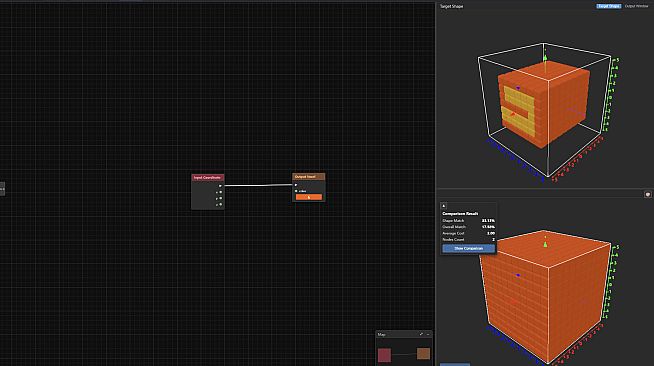This screenshot has width=654, height=366.
Task: Click the purple Z-axis handle in Target Shape view
Action: (x=518, y=88)
